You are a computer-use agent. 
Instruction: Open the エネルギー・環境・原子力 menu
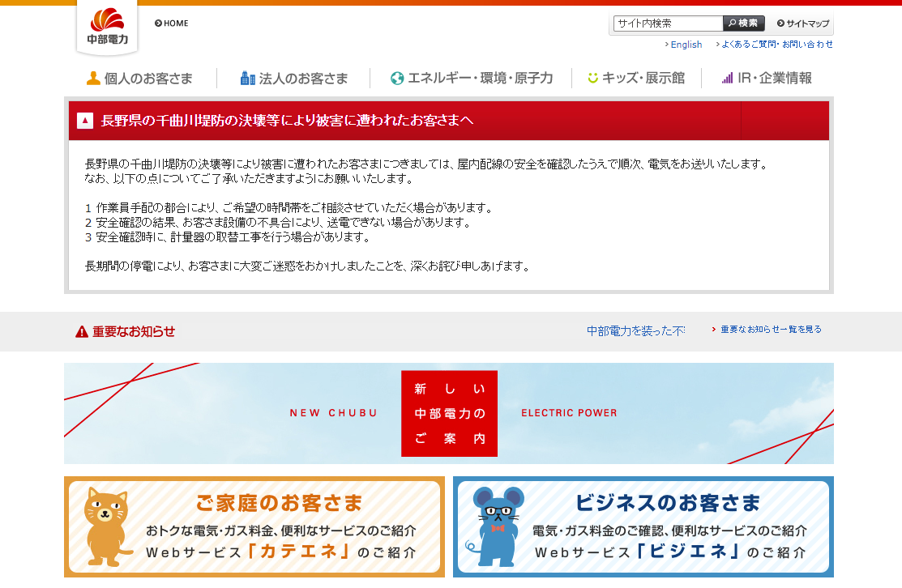pyautogui.click(x=471, y=79)
